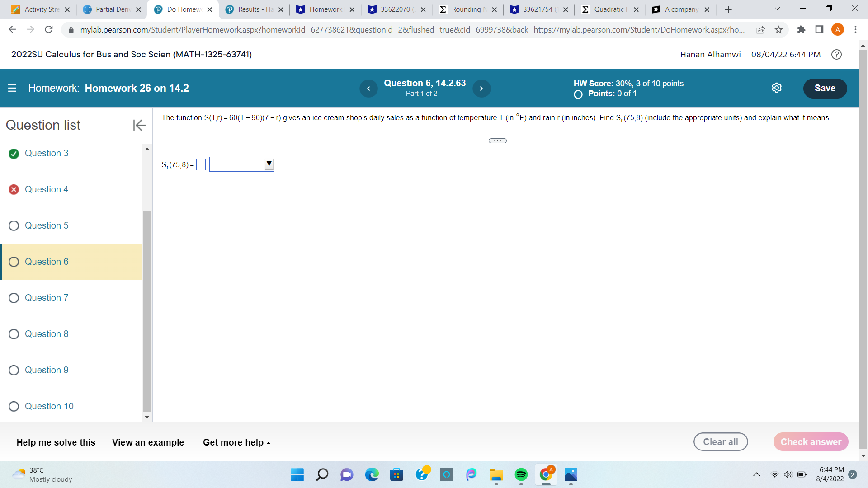Expand the question text ellipsis divider
Screen dimensions: 868x488
tap(497, 141)
